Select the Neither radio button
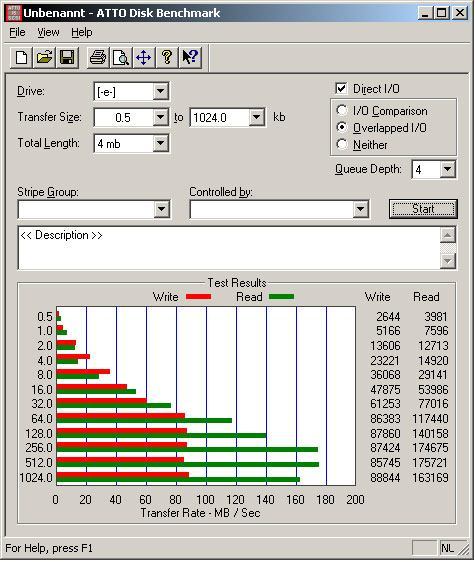The height and width of the screenshot is (562, 475). point(342,144)
